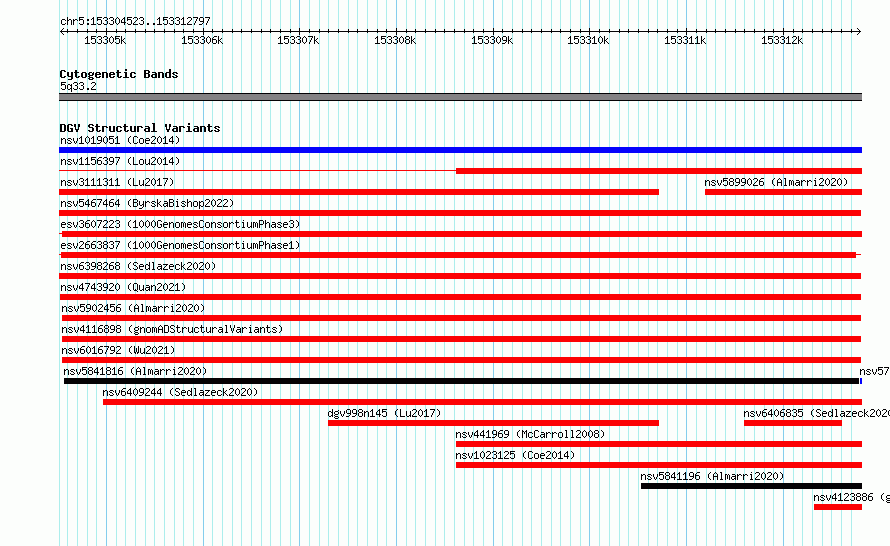Screen dimensions: 890x546
Task: Click the nsv3111311 (Lu2017) label
Action: (x=117, y=182)
